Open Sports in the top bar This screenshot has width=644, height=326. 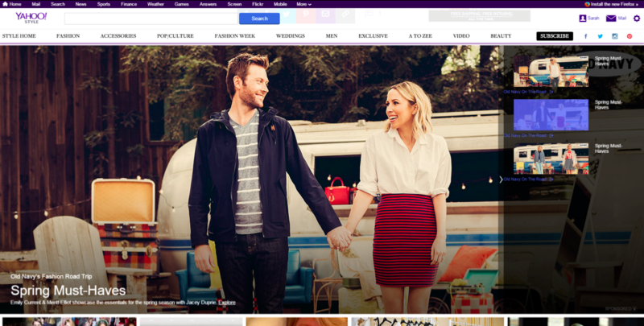(x=104, y=4)
